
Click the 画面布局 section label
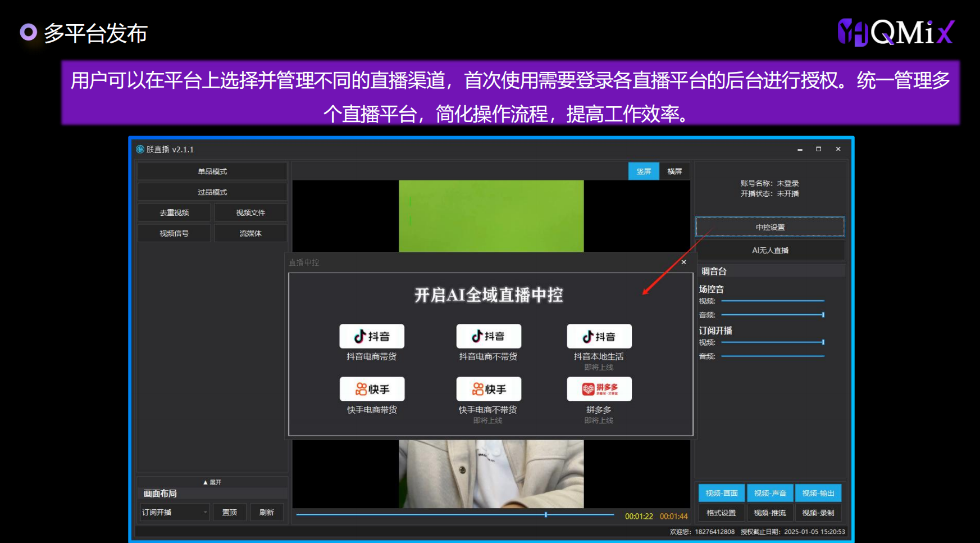click(x=160, y=493)
